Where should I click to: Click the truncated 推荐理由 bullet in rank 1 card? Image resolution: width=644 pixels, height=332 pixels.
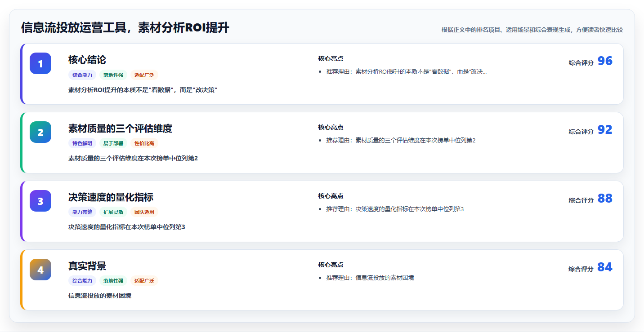[x=407, y=71]
